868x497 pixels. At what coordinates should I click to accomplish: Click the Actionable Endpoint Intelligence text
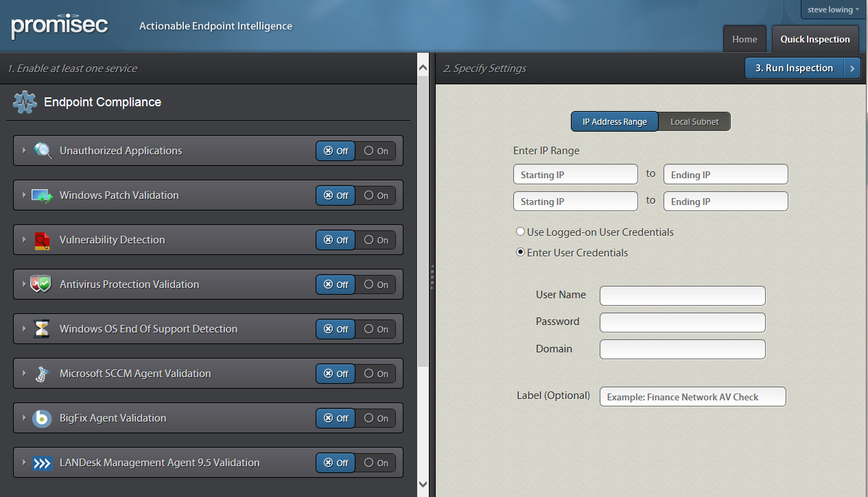point(215,26)
